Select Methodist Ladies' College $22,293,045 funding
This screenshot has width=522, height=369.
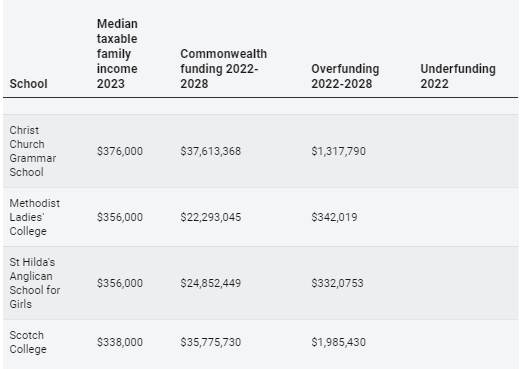click(x=210, y=217)
